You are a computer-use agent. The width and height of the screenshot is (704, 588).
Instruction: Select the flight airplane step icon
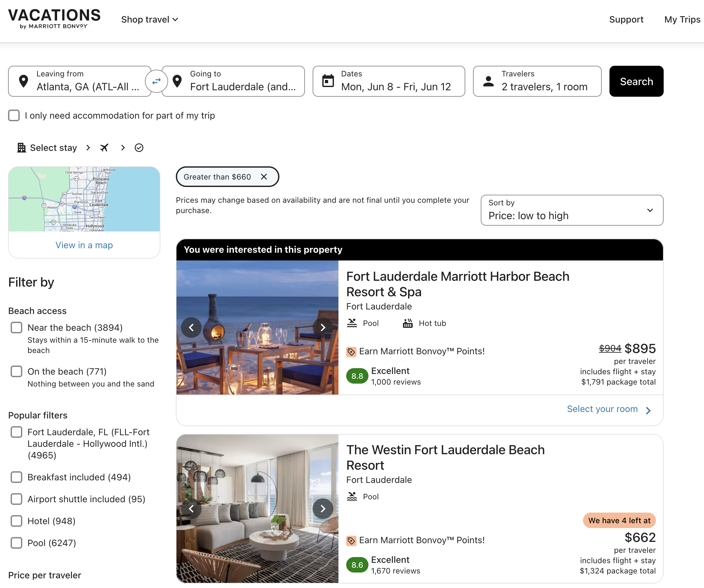(x=104, y=147)
